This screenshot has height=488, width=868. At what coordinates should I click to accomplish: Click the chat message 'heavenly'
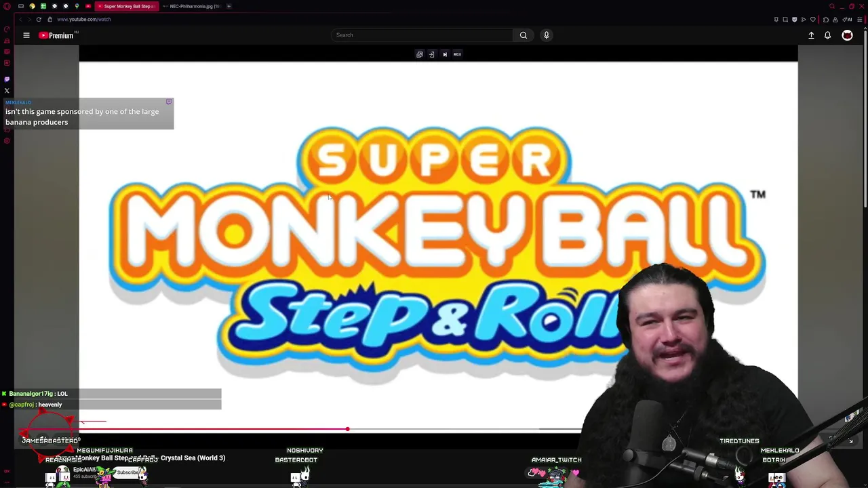tap(50, 405)
